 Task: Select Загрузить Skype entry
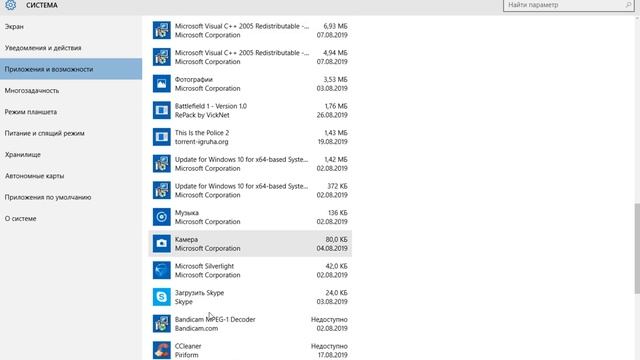pos(250,297)
